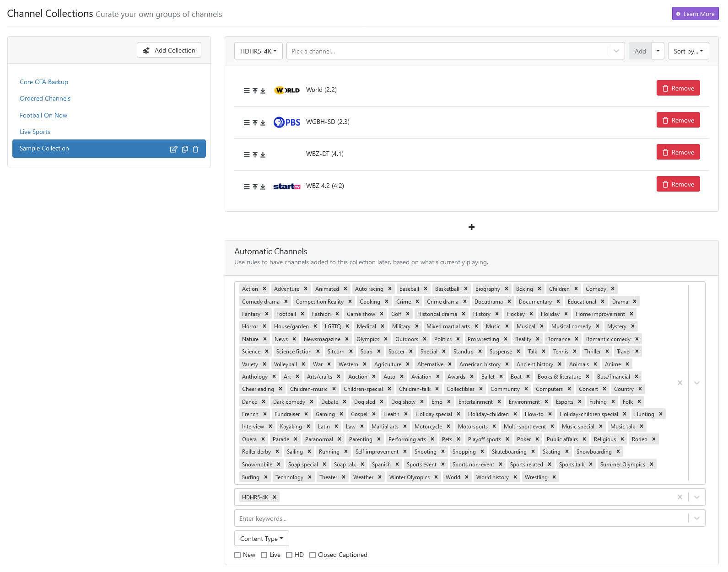Click the Add Collection button

point(169,50)
